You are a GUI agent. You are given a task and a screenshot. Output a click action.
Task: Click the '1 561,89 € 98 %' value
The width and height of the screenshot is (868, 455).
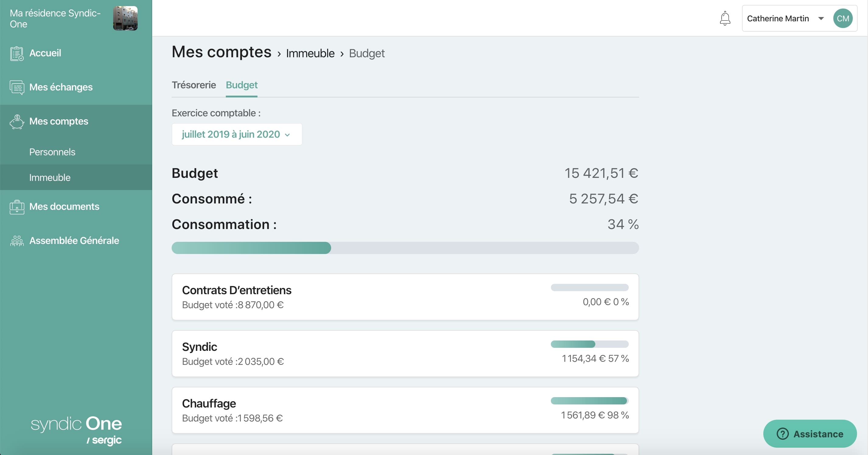[x=595, y=415]
